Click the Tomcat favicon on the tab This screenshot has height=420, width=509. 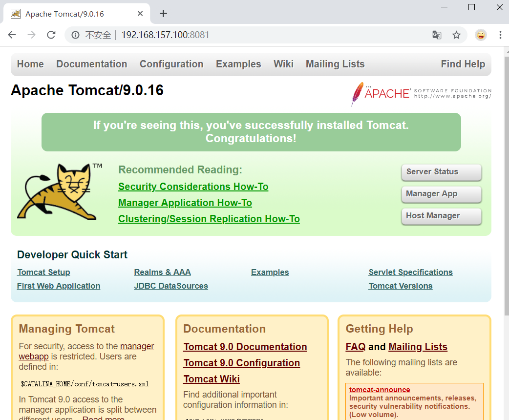pyautogui.click(x=16, y=14)
